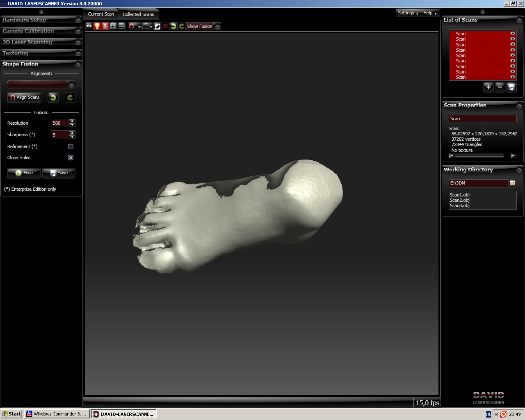Open the Alignment mode dropdown
The image size is (525, 420).
click(x=71, y=84)
